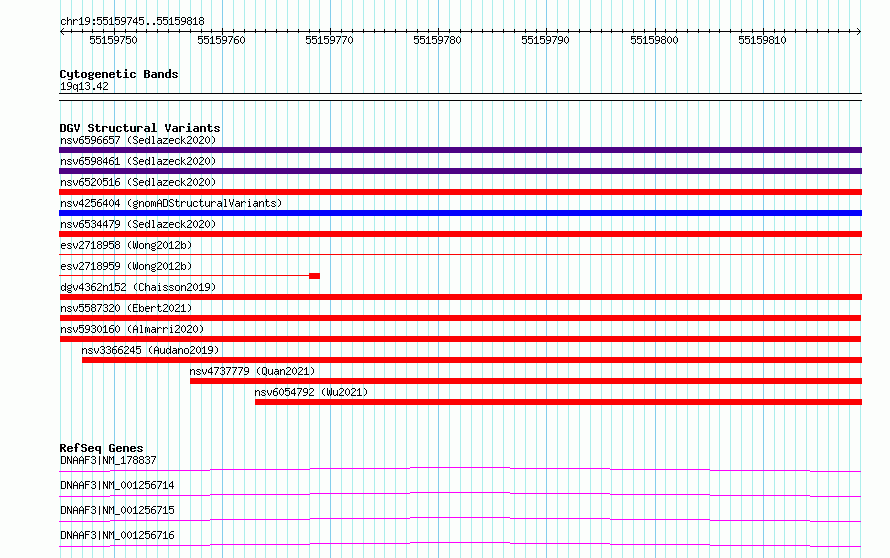890x558 pixels.
Task: Click the left arrow end of ruler
Action: [x=62, y=32]
